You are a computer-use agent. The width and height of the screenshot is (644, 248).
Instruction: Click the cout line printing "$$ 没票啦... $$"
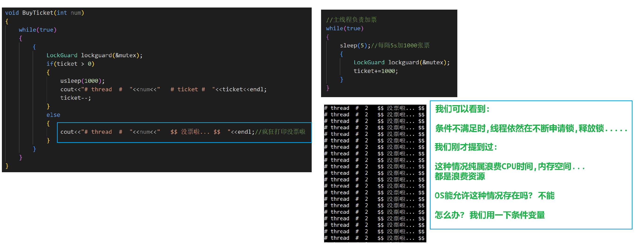(x=158, y=132)
